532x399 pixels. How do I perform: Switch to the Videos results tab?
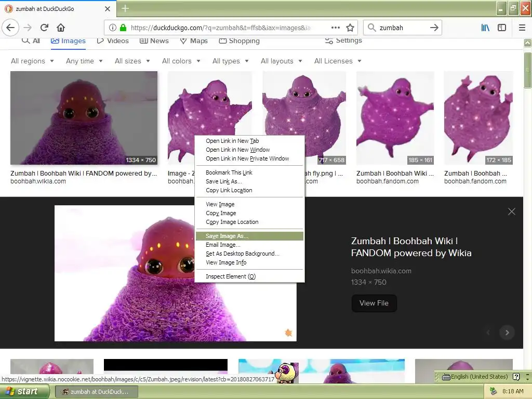click(113, 41)
